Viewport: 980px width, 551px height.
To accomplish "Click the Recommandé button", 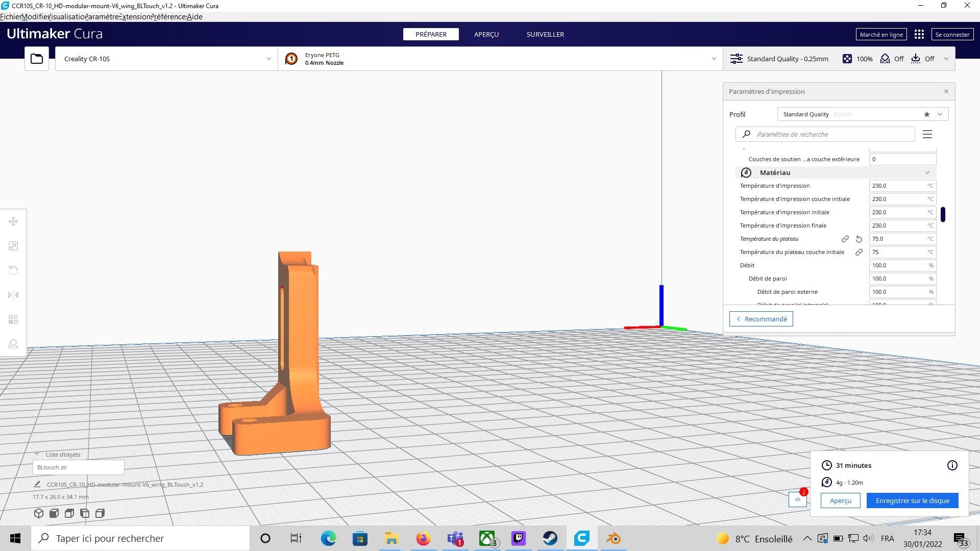I will (x=761, y=319).
